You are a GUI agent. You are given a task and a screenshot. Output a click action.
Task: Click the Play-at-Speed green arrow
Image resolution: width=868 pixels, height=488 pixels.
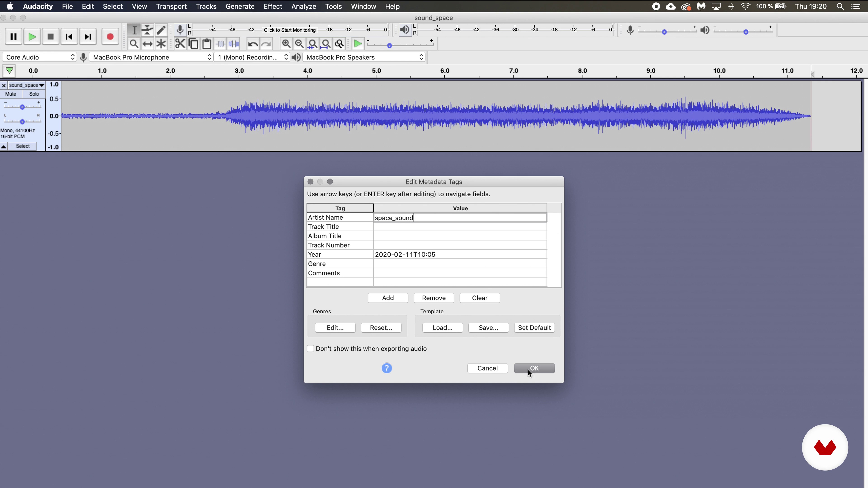click(358, 44)
